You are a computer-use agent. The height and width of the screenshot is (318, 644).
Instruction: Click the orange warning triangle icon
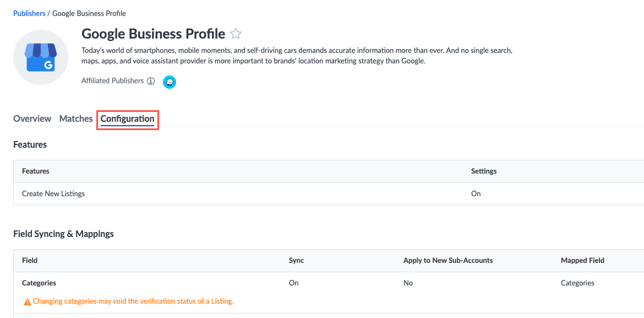tap(27, 301)
